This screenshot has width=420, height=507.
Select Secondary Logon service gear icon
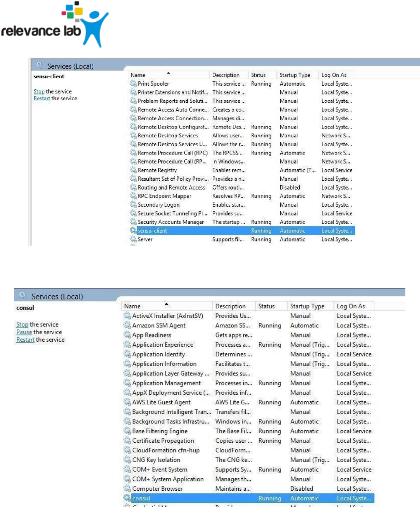[133, 205]
